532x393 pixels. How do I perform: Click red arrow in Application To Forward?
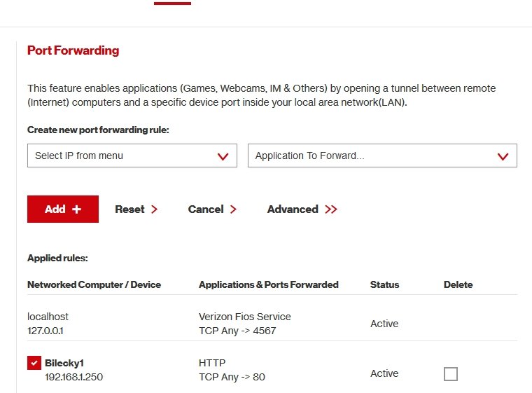[503, 156]
